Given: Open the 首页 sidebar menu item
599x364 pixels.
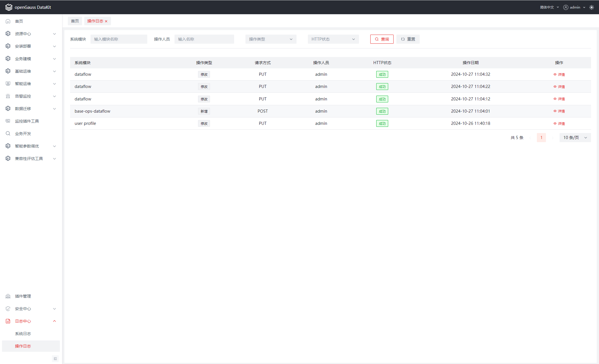Looking at the screenshot, I should click(x=31, y=21).
